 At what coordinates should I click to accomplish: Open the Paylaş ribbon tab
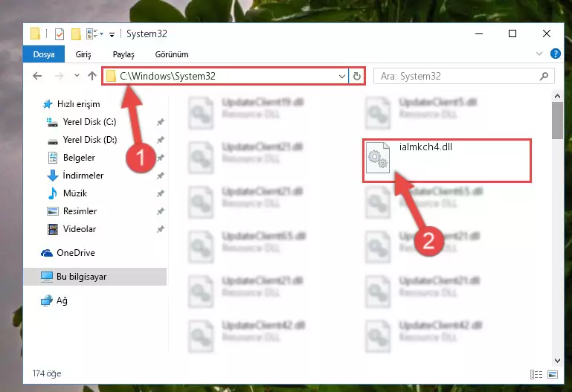(x=123, y=54)
